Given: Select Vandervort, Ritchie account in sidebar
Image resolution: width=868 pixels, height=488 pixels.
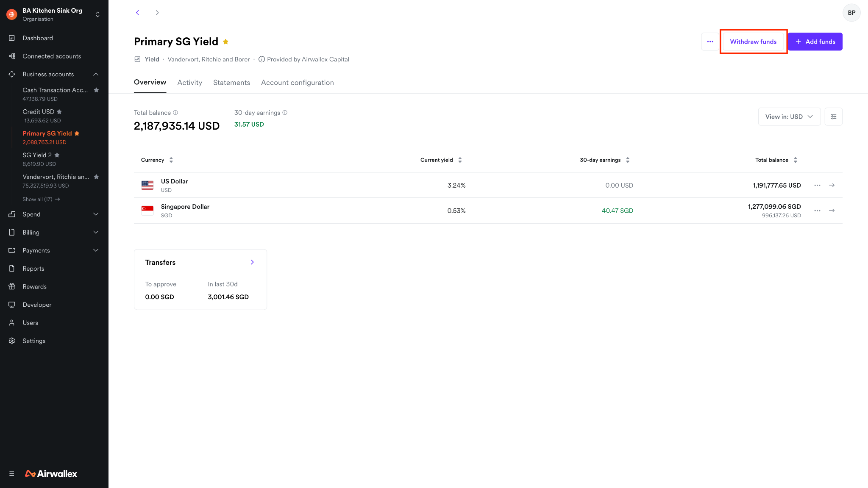Looking at the screenshot, I should tap(56, 181).
